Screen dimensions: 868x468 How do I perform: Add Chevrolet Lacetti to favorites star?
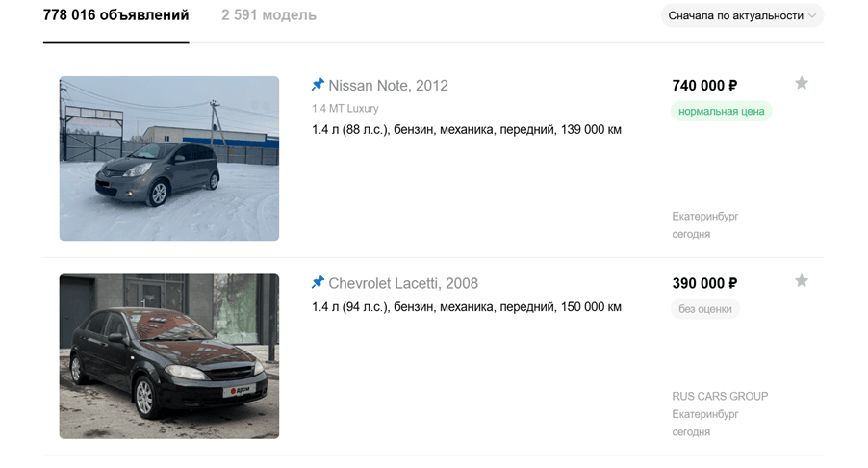801,281
